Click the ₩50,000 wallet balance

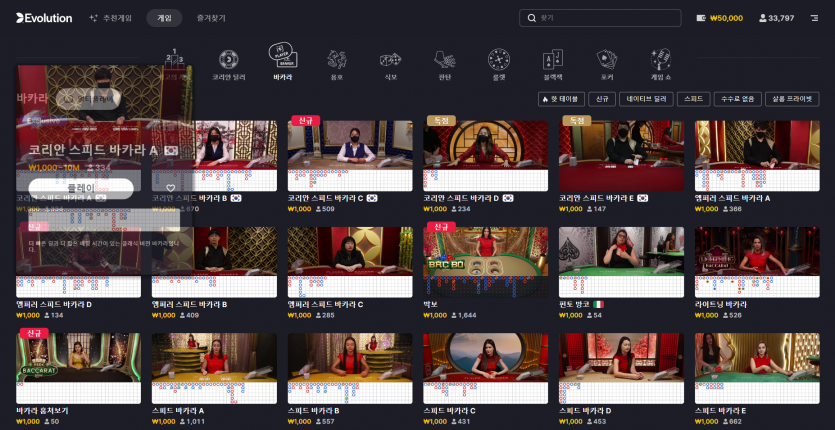coord(719,18)
